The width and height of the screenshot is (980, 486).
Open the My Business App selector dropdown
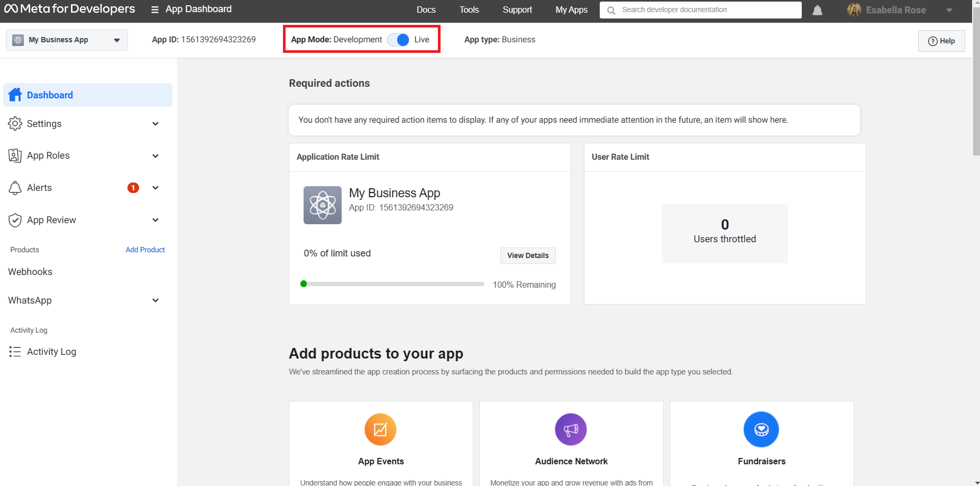[67, 40]
